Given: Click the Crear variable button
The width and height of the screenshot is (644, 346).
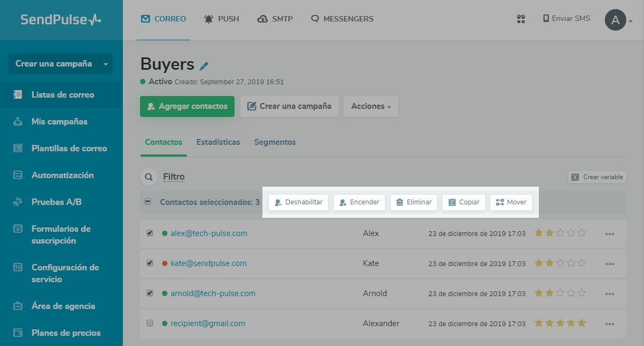Looking at the screenshot, I should click(597, 177).
